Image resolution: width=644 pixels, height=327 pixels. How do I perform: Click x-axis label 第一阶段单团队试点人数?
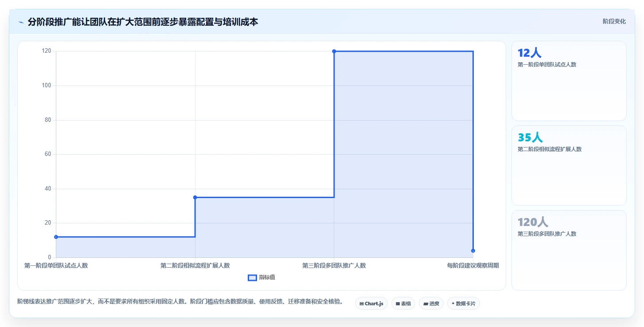coord(56,266)
